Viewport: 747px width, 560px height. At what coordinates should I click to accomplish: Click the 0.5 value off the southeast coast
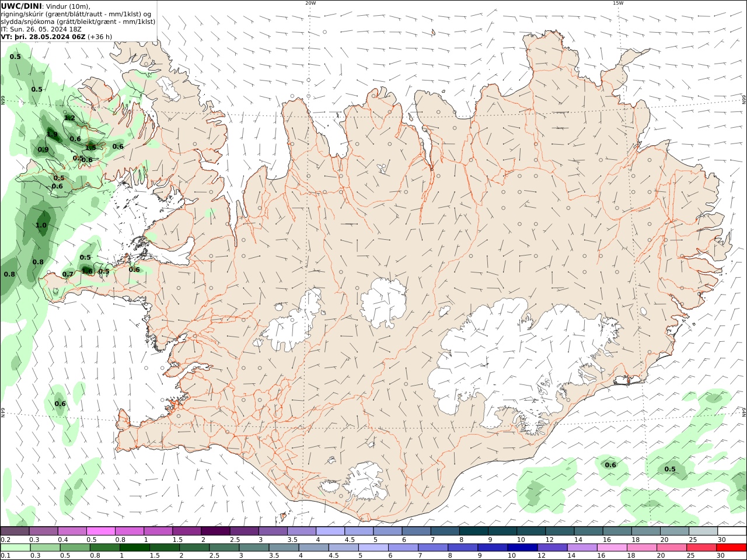pos(670,469)
